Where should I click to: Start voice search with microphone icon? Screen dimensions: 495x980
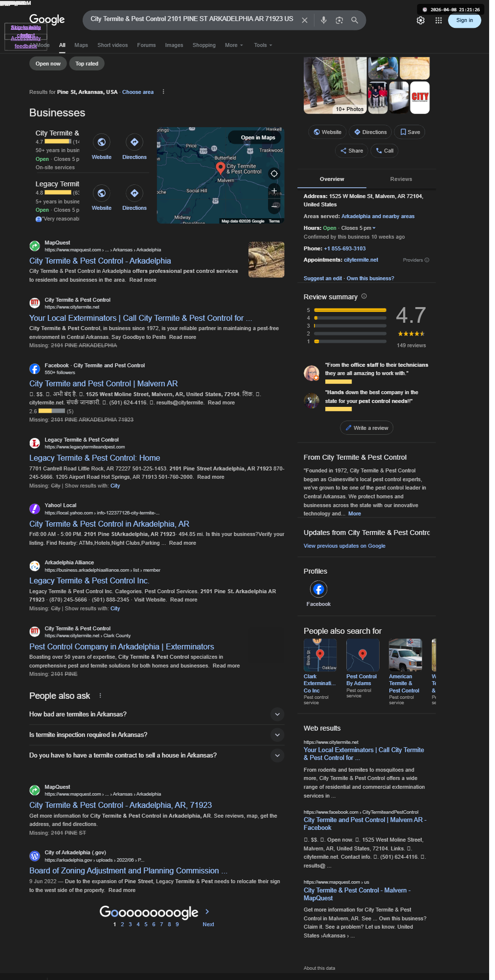coord(324,20)
